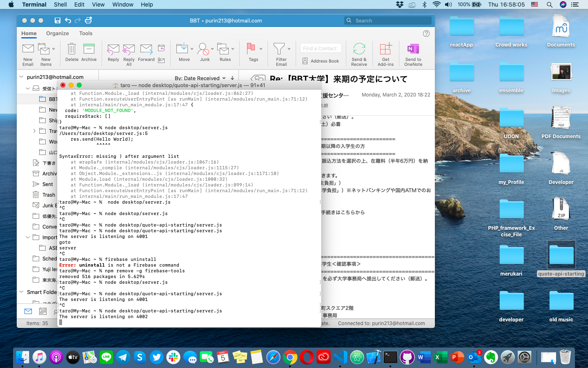The width and height of the screenshot is (588, 368).
Task: Switch to Mail view at sidebar bottom
Action: 28,311
